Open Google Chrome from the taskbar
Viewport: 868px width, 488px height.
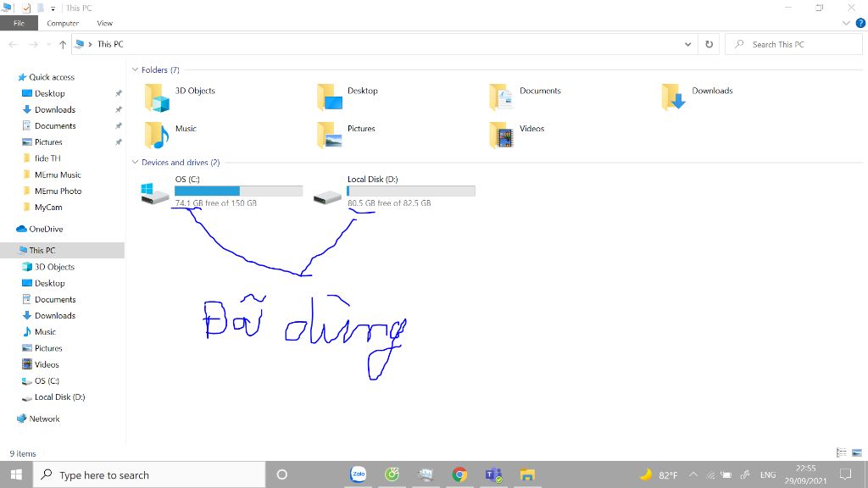(459, 474)
